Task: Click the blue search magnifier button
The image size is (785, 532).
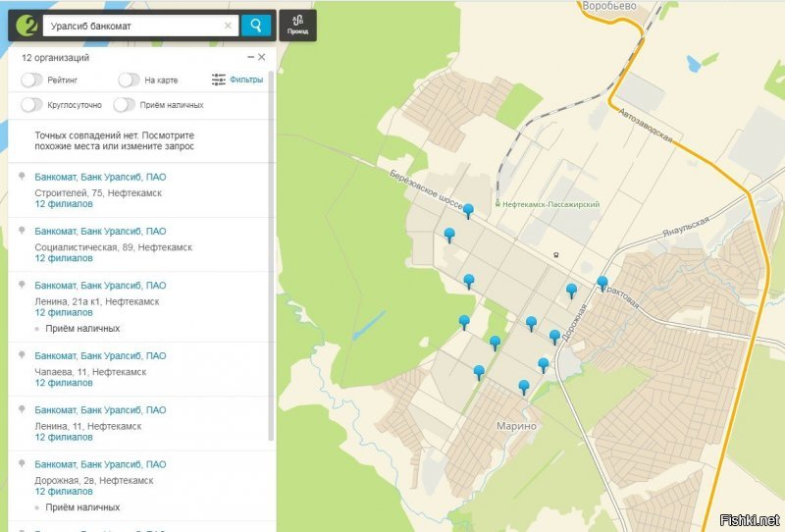Action: point(256,26)
